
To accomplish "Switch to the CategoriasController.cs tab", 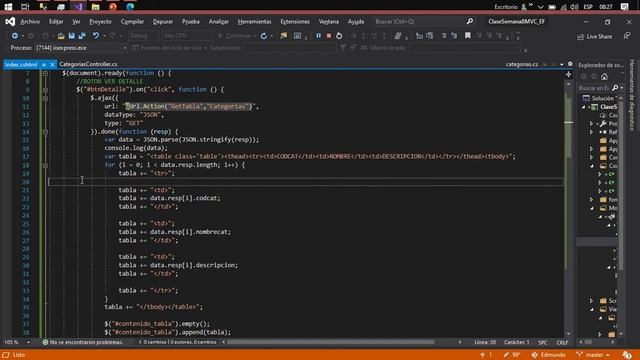I will point(88,64).
